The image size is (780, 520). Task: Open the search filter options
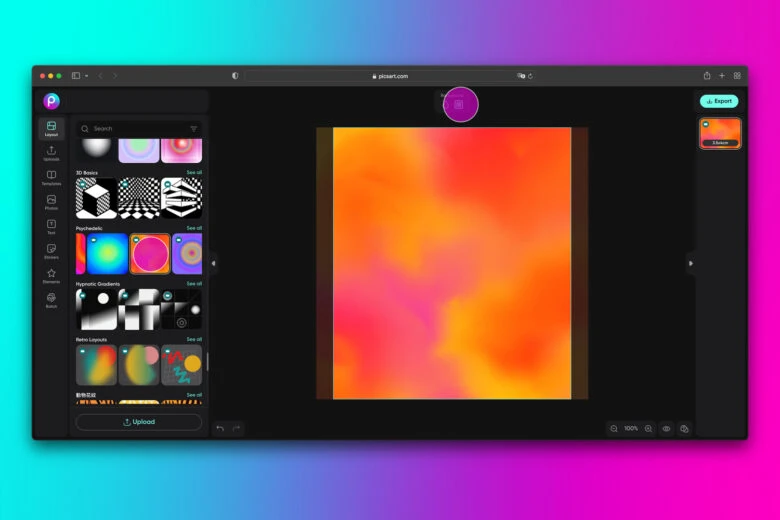click(194, 129)
